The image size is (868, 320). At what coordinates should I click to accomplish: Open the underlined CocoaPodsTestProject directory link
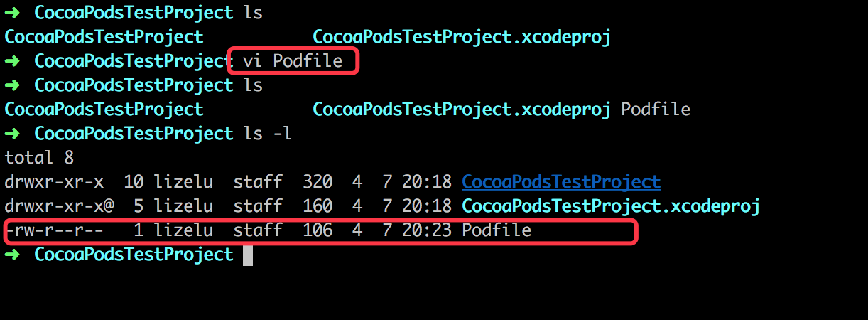[x=561, y=182]
